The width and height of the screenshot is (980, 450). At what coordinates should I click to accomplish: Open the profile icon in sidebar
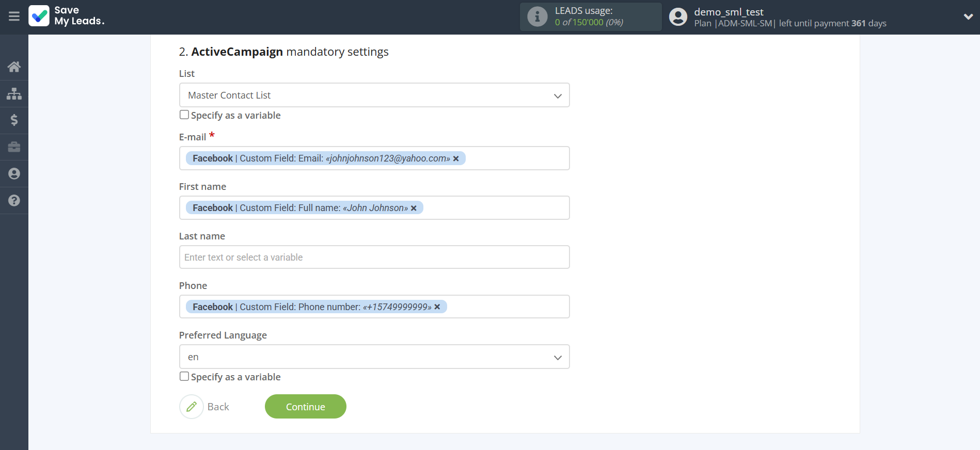coord(14,174)
